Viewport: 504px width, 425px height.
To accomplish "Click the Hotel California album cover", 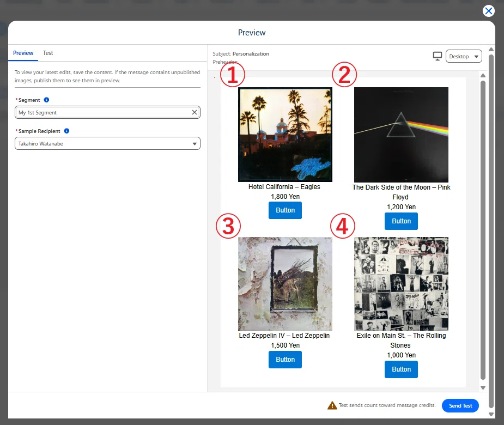I will pyautogui.click(x=285, y=135).
